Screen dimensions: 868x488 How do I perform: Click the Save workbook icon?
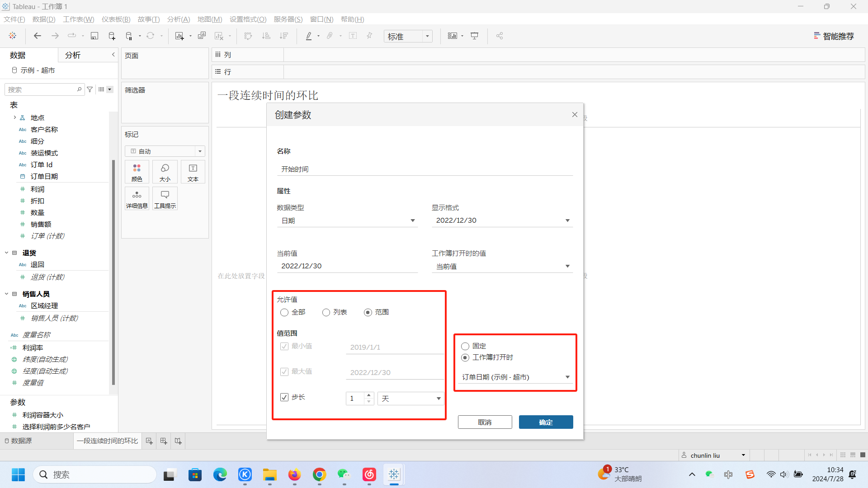94,36
